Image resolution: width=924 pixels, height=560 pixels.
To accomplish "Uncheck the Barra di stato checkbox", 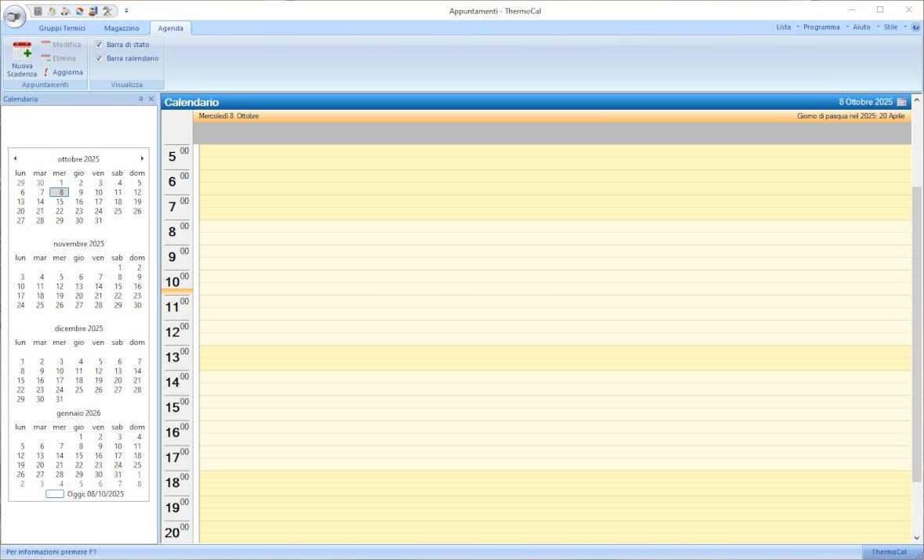I will [99, 45].
